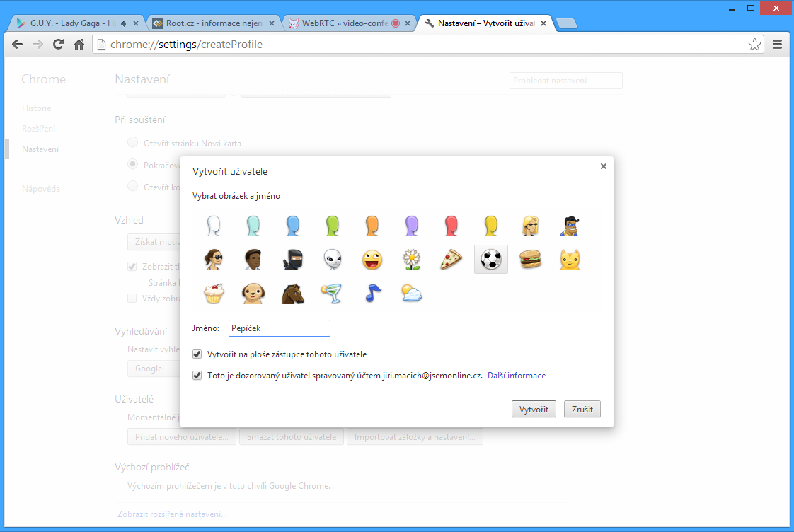Screen dimensions: 794x532
Task: Pick the ninja avatar for the profile
Action: (x=292, y=259)
